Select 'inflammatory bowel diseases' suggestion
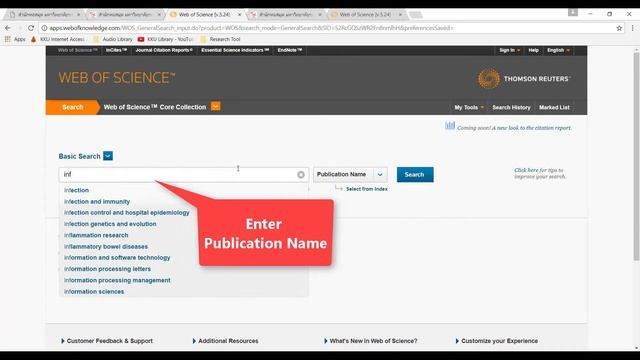This screenshot has height=360, width=640. pyautogui.click(x=106, y=247)
